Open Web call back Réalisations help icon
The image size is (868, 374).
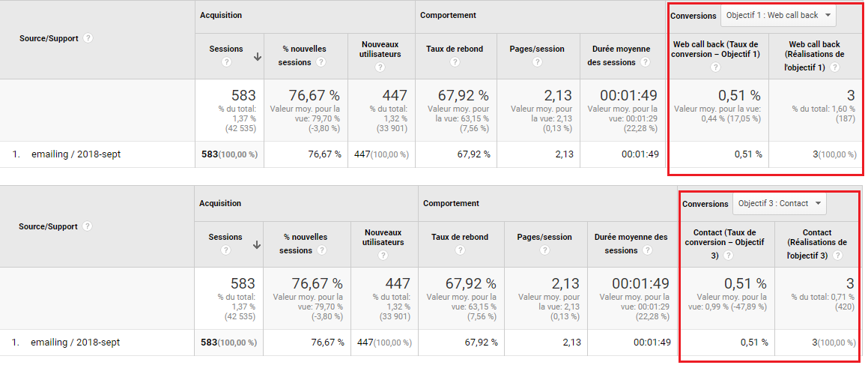[x=835, y=67]
